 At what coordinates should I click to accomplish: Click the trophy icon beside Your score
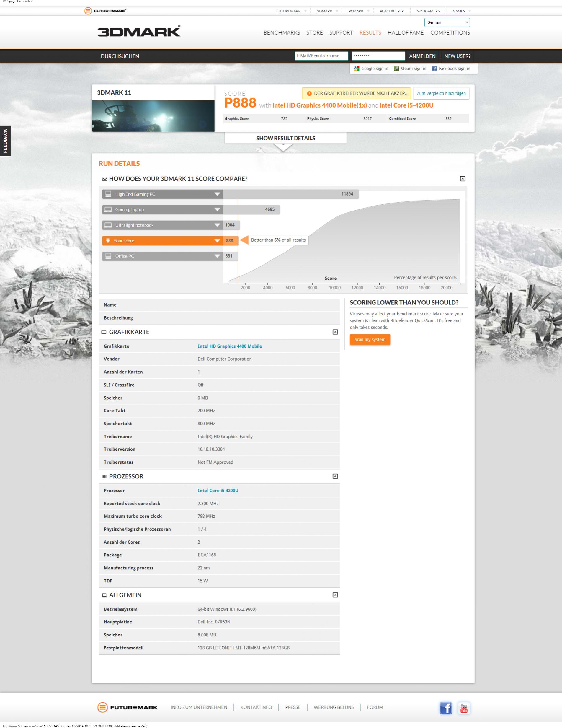pos(108,241)
